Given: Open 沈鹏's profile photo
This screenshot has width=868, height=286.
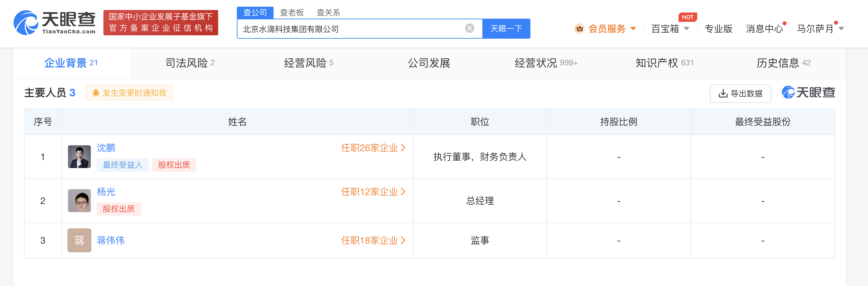Looking at the screenshot, I should [x=79, y=157].
